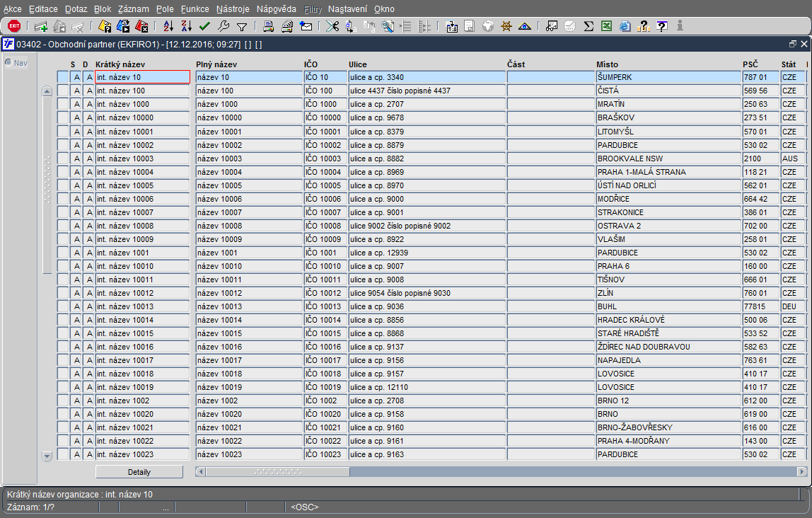Screen dimensions: 812x518
Task: Click the horizontal scrollbar left arrow
Action: [201, 472]
